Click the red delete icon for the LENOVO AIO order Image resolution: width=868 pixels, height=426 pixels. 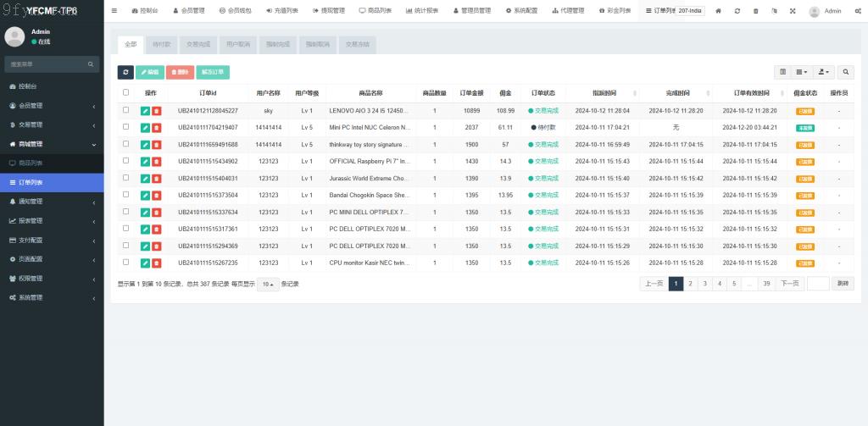click(x=157, y=110)
